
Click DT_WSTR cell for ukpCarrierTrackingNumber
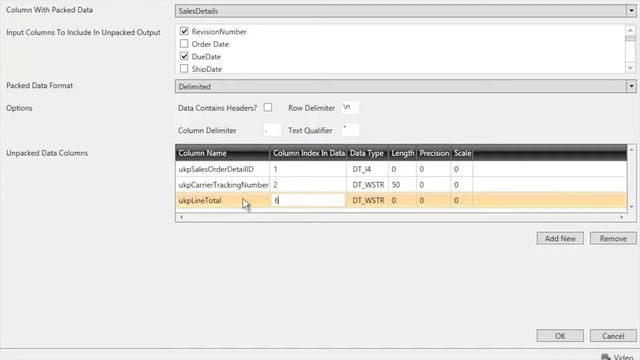tap(367, 185)
